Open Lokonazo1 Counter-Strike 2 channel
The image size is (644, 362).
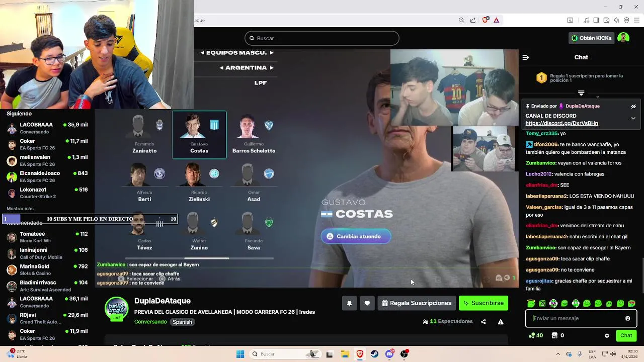[x=47, y=193]
